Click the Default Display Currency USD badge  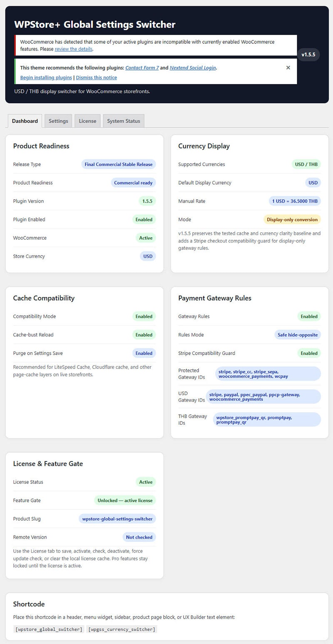click(313, 183)
